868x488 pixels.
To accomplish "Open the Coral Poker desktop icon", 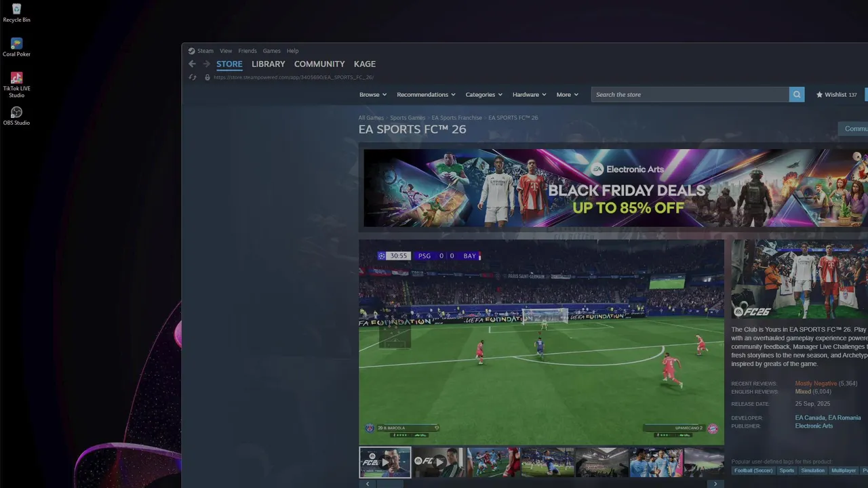I will (x=16, y=47).
